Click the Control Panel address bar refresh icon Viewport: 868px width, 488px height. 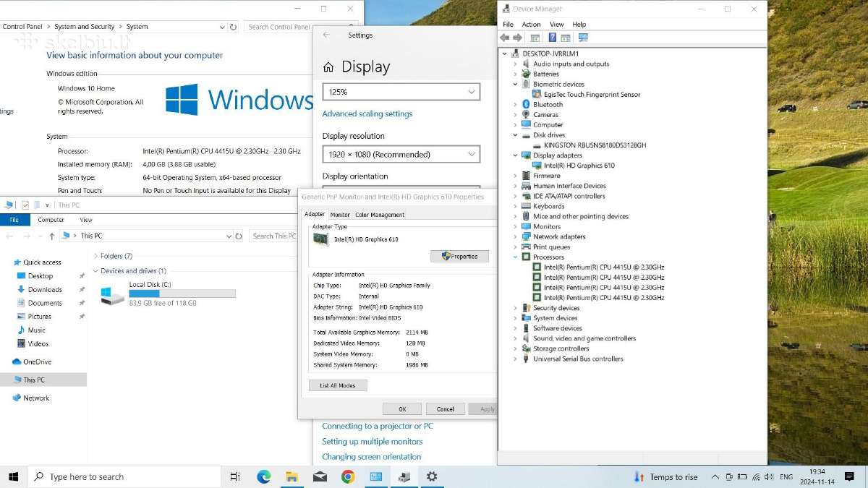pyautogui.click(x=233, y=27)
